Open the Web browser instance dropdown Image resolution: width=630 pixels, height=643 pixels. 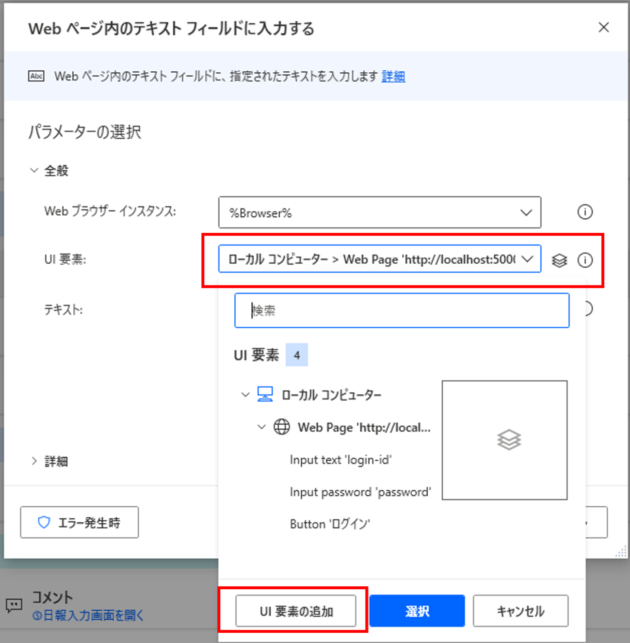[379, 212]
